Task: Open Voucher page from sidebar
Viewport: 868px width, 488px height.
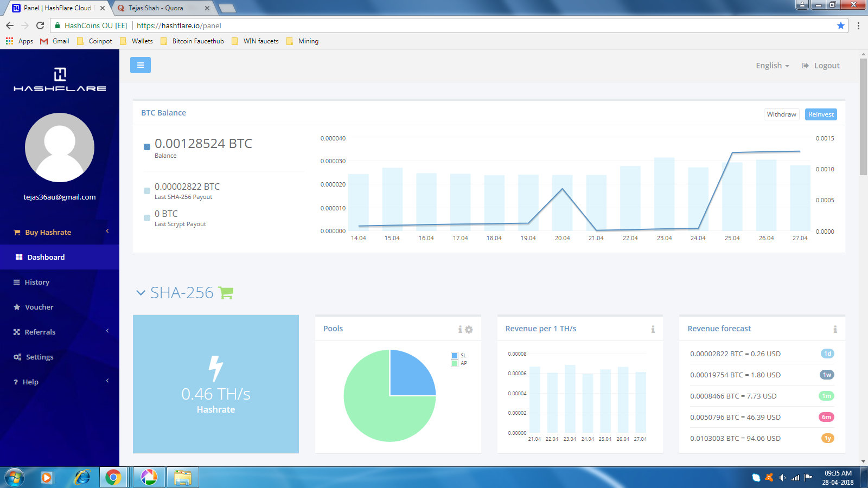Action: pos(60,307)
